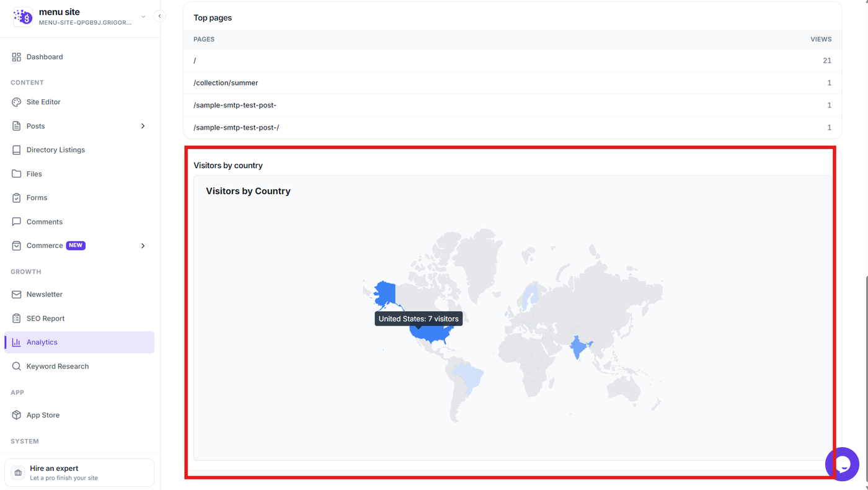Click the Newsletter envelope icon
This screenshot has height=490, width=868.
click(17, 295)
